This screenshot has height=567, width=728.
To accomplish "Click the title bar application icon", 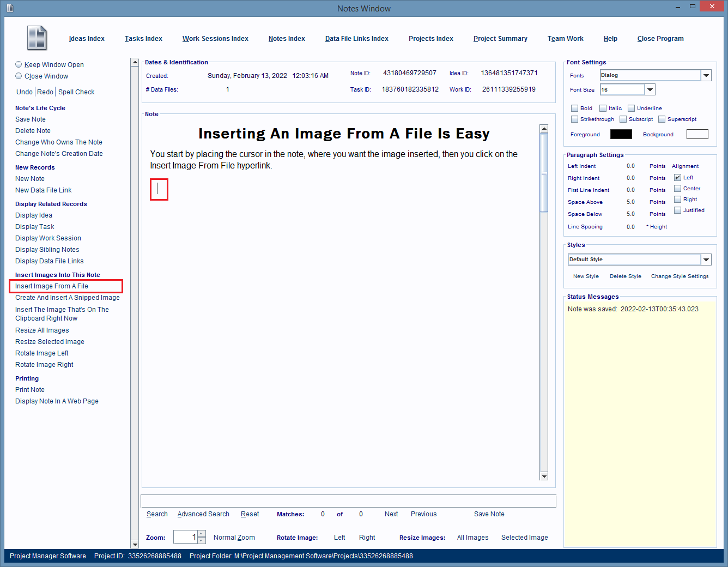I will point(10,8).
